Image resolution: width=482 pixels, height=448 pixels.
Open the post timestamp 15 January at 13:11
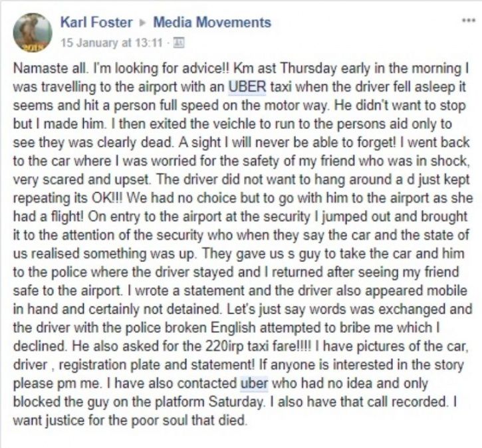111,43
